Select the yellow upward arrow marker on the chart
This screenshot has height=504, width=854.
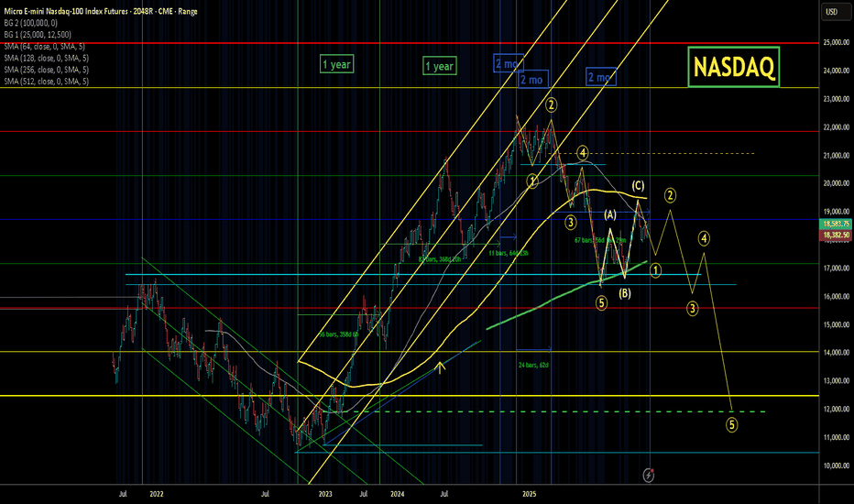coord(440,367)
